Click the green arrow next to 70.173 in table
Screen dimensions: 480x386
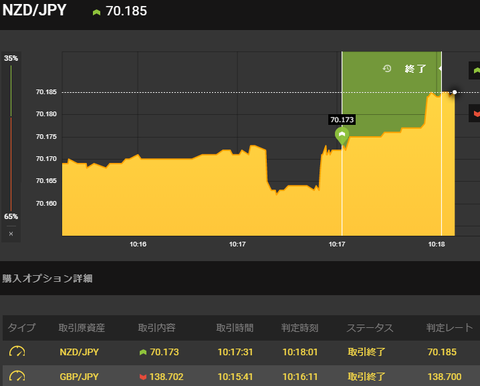[x=143, y=352]
